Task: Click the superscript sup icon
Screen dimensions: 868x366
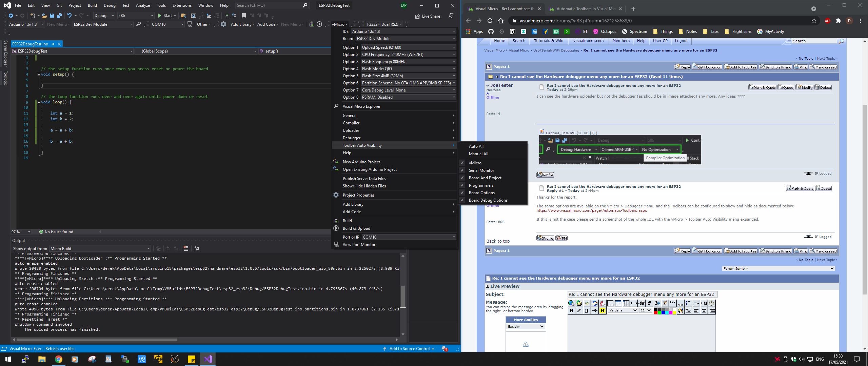Action: [673, 303]
